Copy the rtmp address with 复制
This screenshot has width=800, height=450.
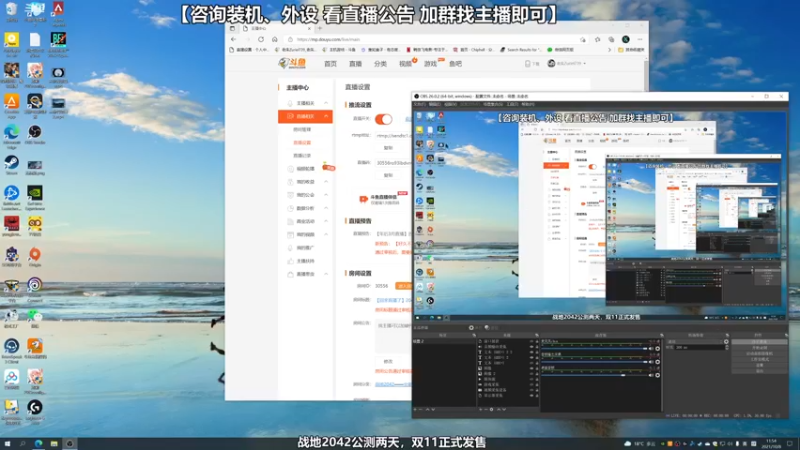click(388, 148)
